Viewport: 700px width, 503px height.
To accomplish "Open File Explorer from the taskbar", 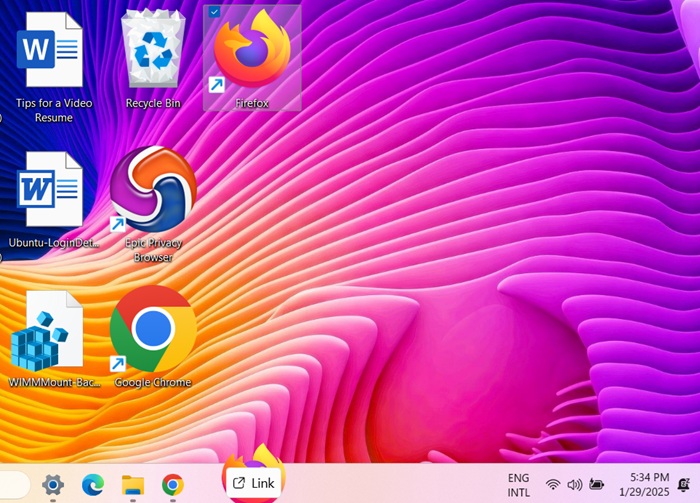I will 133,485.
